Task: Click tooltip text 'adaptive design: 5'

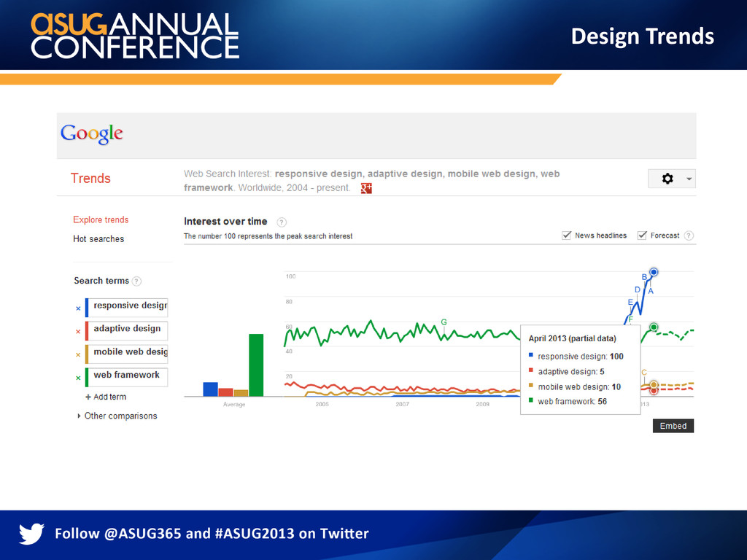Action: pyautogui.click(x=570, y=371)
